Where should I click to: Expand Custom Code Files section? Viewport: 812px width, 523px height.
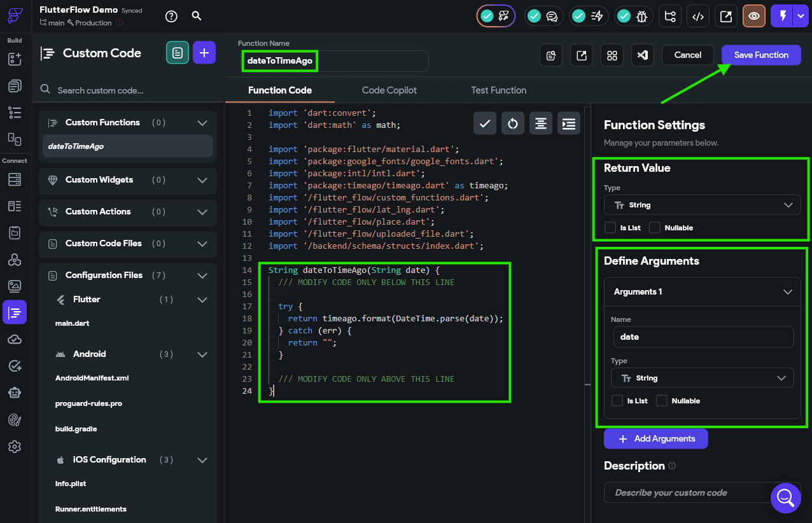[202, 244]
